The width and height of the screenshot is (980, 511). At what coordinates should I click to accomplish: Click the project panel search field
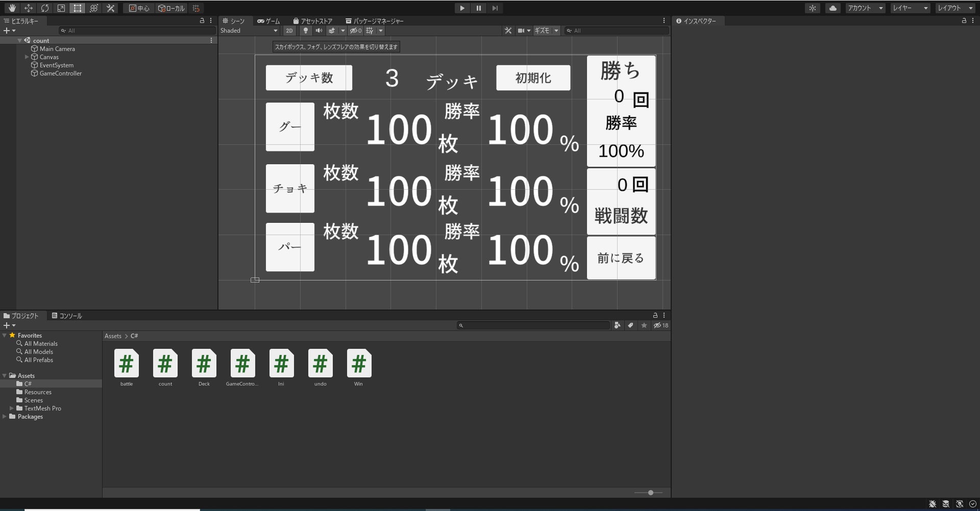coord(533,325)
